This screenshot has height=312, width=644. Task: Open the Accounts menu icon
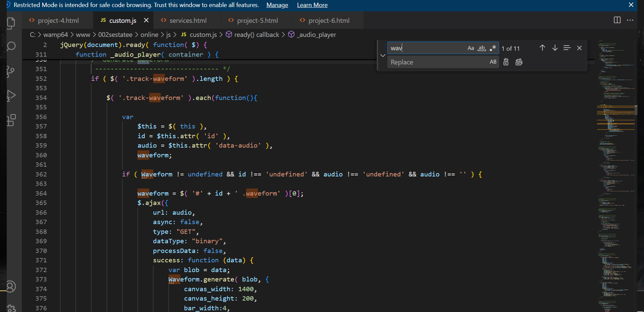pos(11,287)
